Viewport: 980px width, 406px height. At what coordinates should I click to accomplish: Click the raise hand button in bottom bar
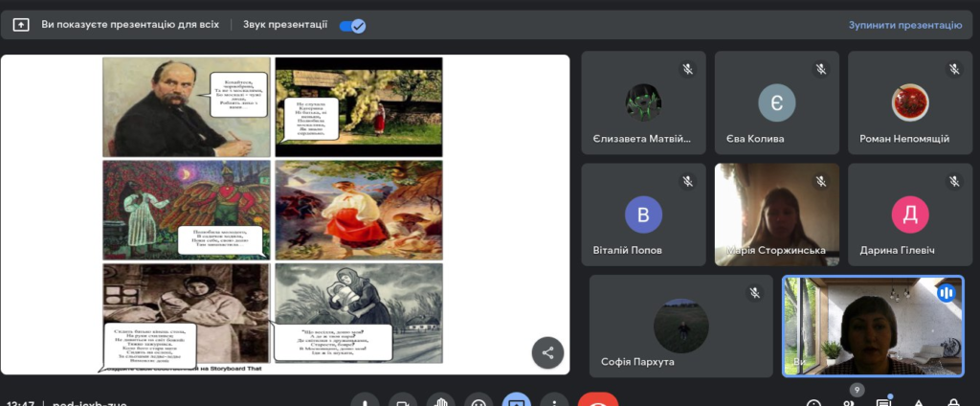440,400
